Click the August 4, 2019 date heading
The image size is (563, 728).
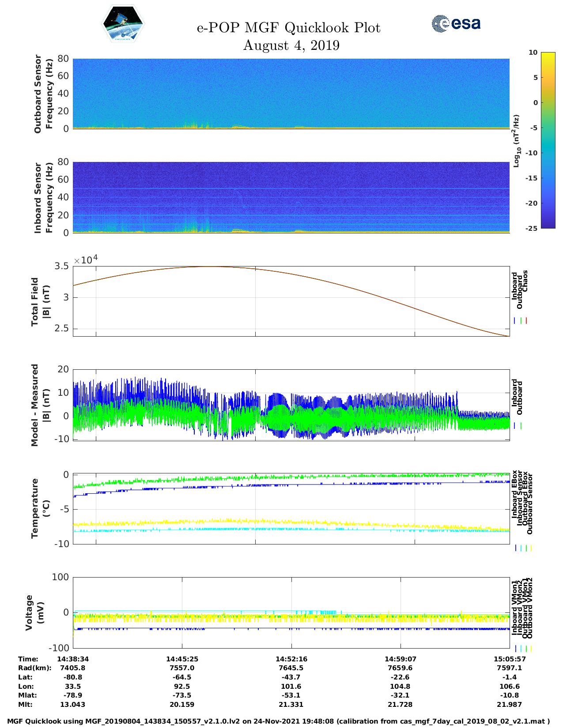click(291, 45)
